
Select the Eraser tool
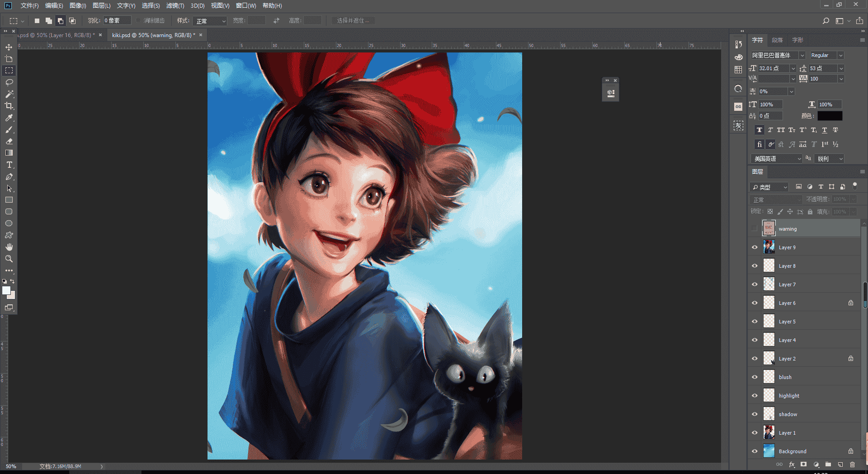[9, 141]
